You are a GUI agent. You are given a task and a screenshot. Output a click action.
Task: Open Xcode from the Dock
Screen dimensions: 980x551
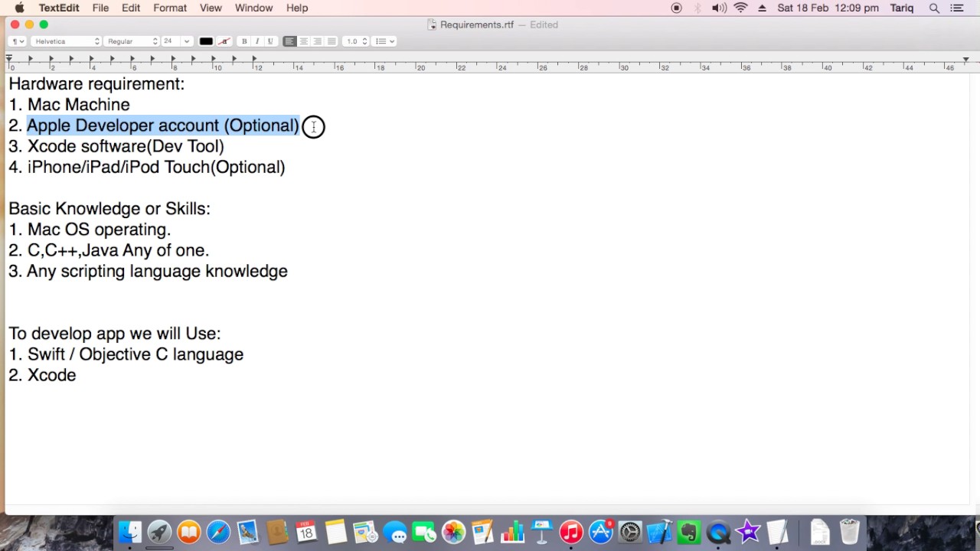(x=659, y=532)
